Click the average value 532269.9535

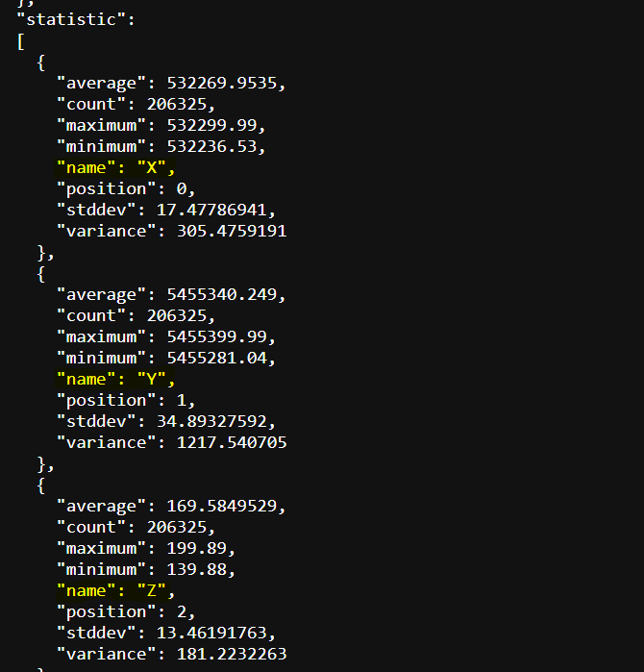[221, 84]
